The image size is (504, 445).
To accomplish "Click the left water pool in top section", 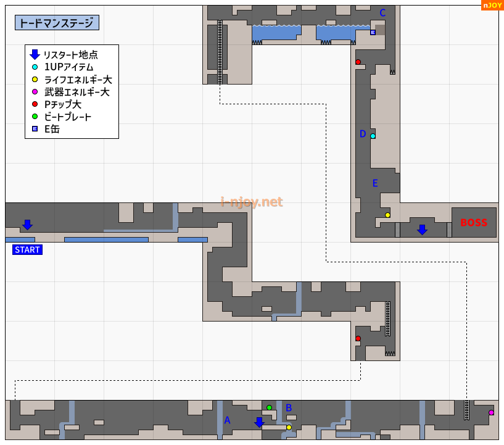I will coord(276,33).
